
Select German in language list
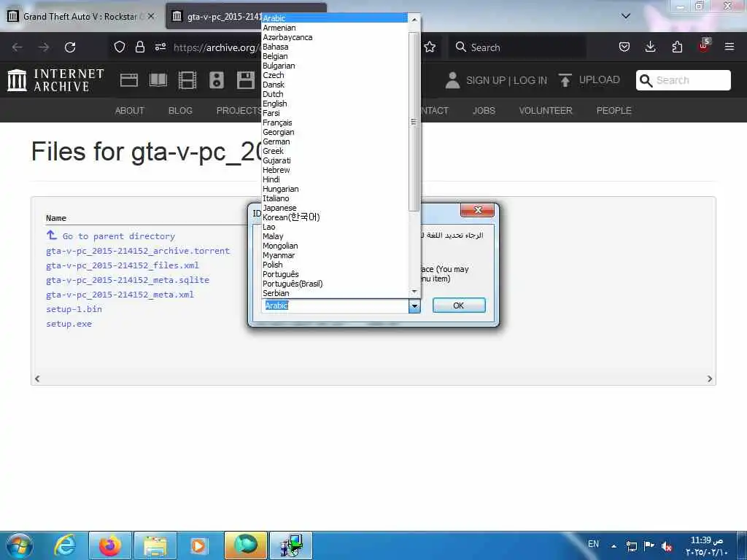[334, 141]
